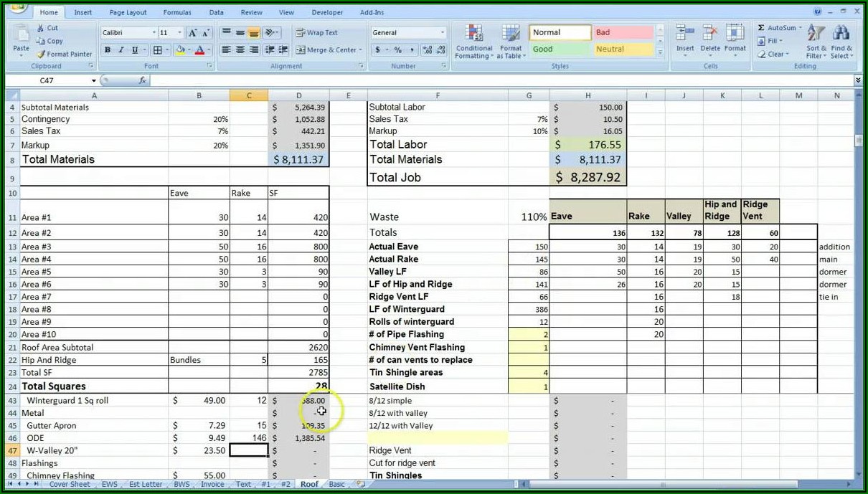This screenshot has height=494, width=868.
Task: Toggle Wrap Text on selected cell
Action: 316,33
